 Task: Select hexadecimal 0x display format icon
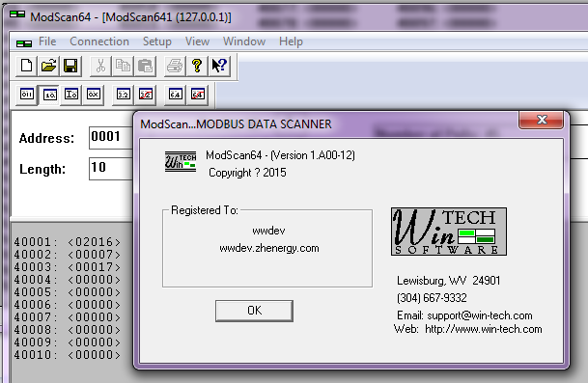94,95
